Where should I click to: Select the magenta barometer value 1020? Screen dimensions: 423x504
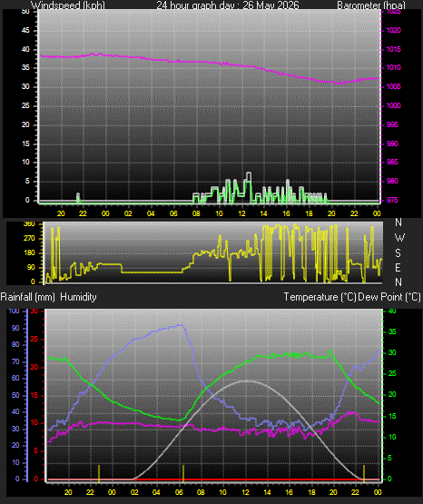(x=393, y=30)
